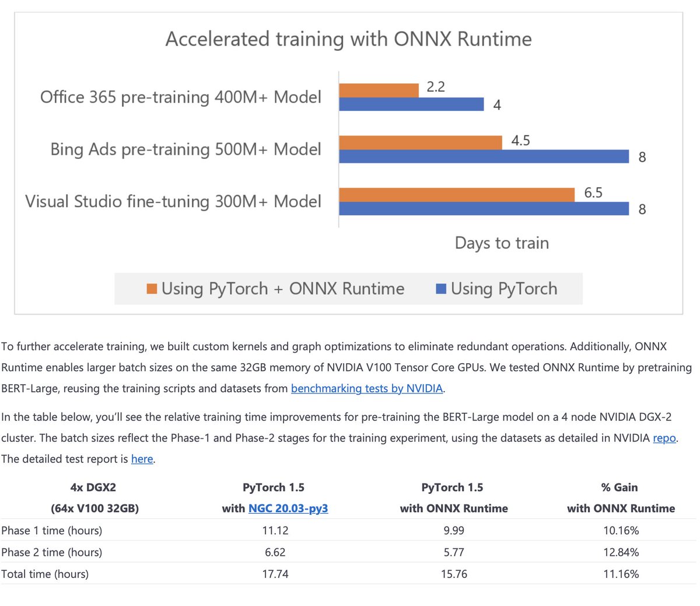Click the 4.5 data label
The height and width of the screenshot is (606, 700).
(520, 141)
